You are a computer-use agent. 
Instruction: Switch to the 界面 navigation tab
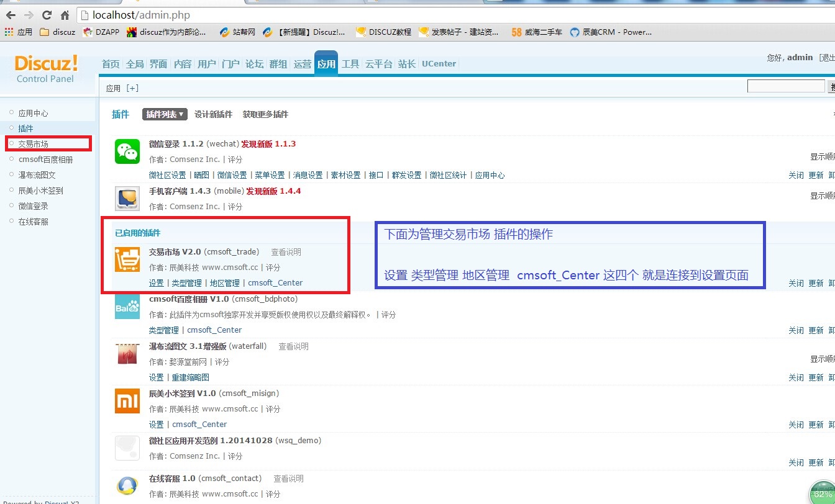[158, 64]
